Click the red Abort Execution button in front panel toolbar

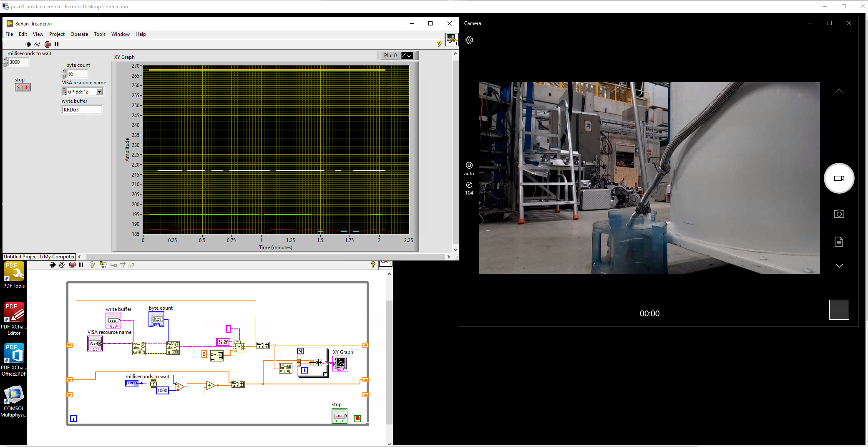(48, 44)
